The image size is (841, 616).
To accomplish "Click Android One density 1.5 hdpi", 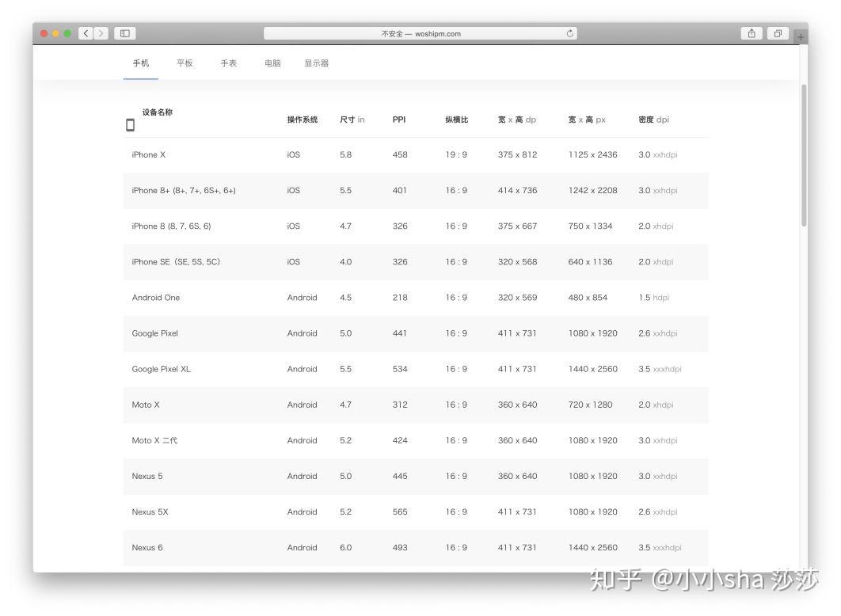I will click(654, 298).
